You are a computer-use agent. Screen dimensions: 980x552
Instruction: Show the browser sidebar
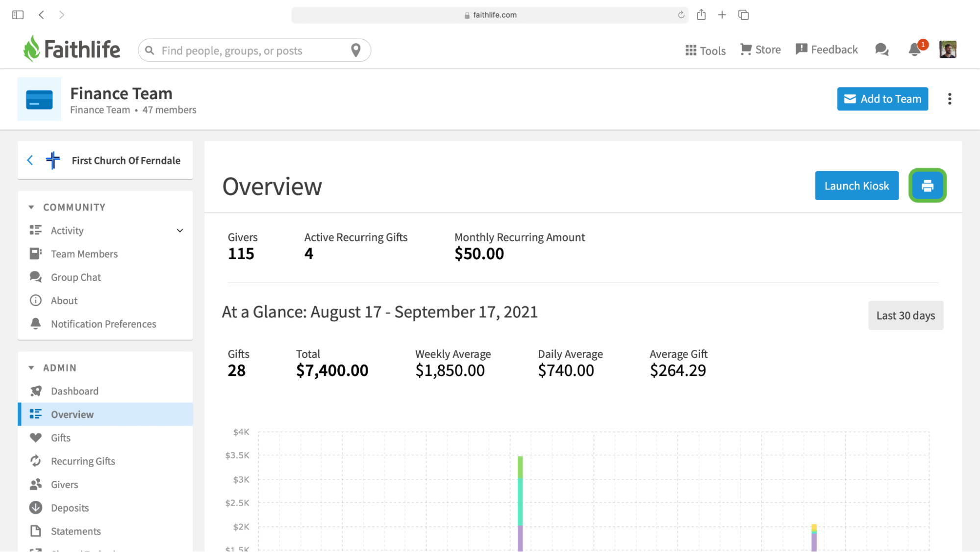point(18,15)
